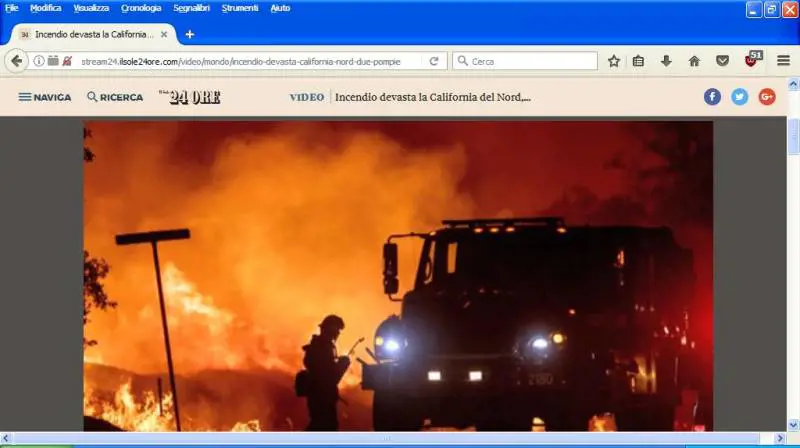
Task: Click the headline Incendio devasta la California del Nord
Action: (433, 97)
